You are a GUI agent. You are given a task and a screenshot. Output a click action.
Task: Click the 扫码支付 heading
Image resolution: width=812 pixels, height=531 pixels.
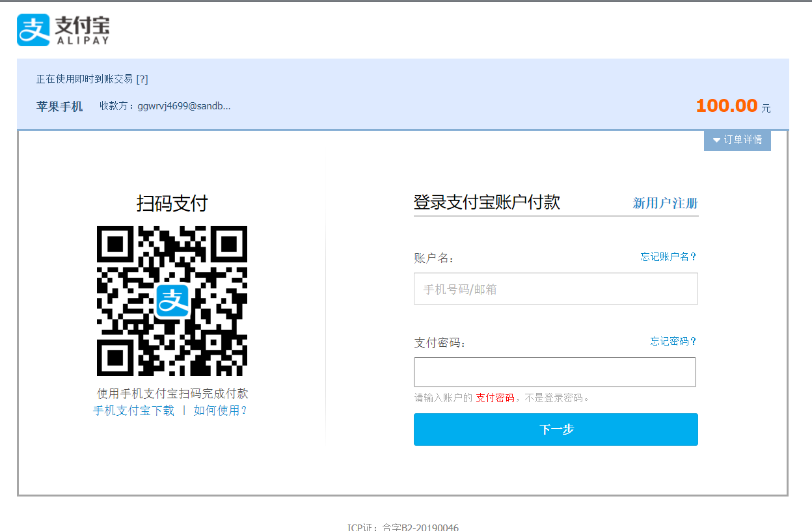[x=172, y=203]
